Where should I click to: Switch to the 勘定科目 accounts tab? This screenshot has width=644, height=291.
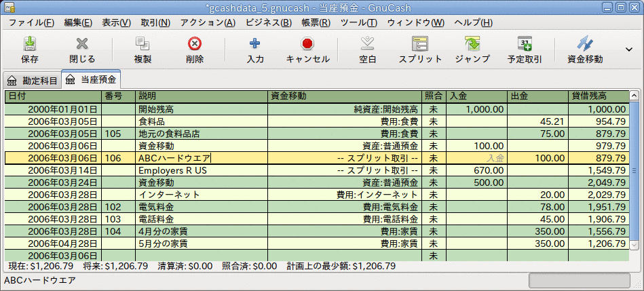[x=32, y=80]
